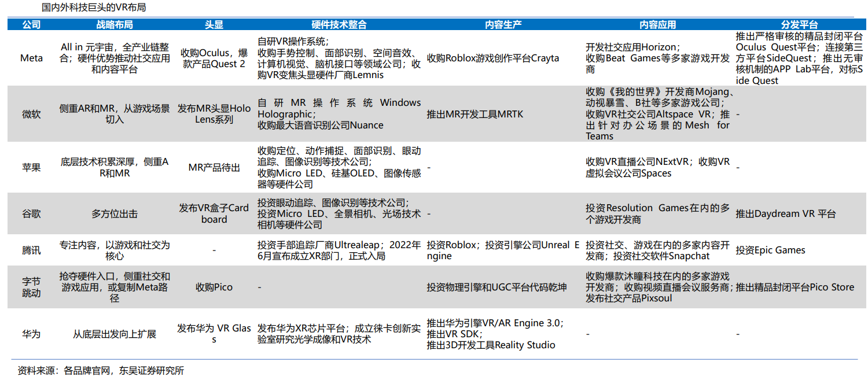Click the 字节跳动 company cell

31,287
